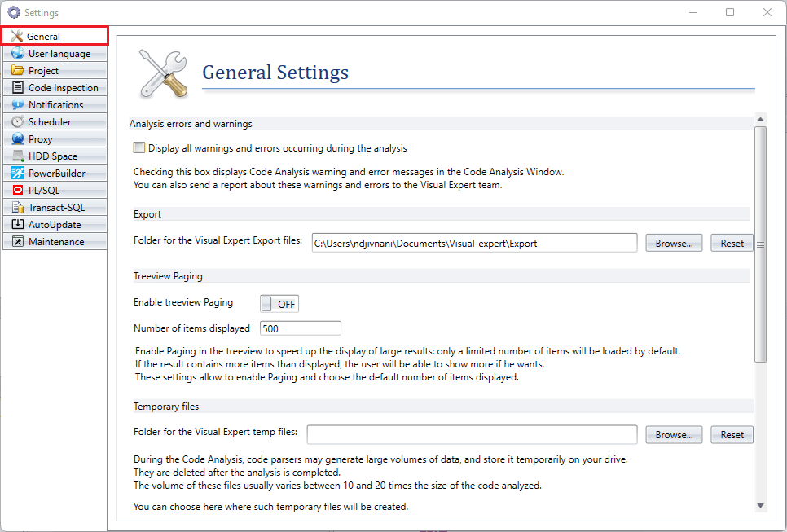Click the 'Export' section header
The height and width of the screenshot is (532, 787).
point(147,214)
